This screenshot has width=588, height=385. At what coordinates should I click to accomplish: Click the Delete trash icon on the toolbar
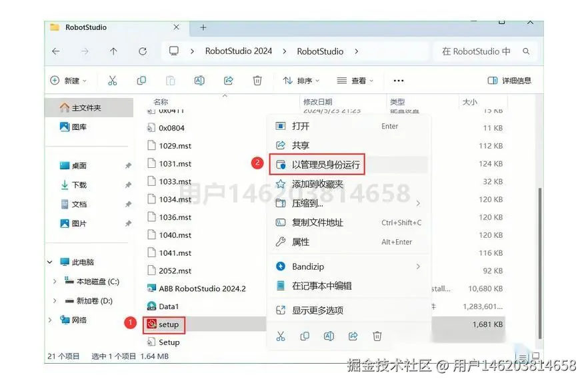[257, 80]
